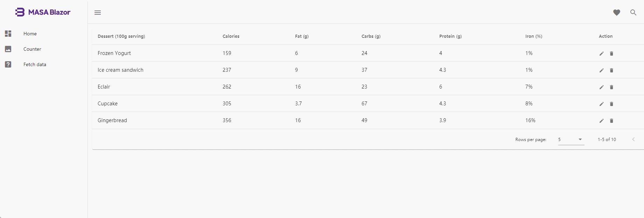Sort by Dessert (100g serving) column

click(121, 36)
